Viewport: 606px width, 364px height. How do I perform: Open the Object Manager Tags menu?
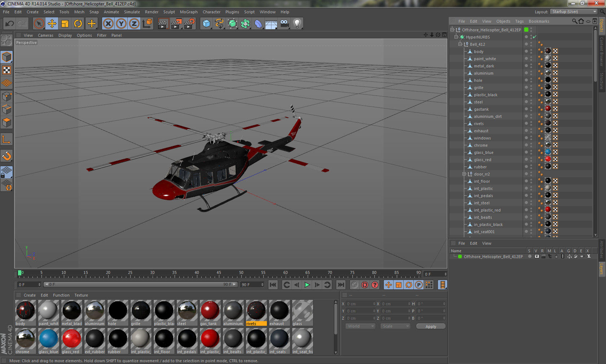tap(519, 21)
